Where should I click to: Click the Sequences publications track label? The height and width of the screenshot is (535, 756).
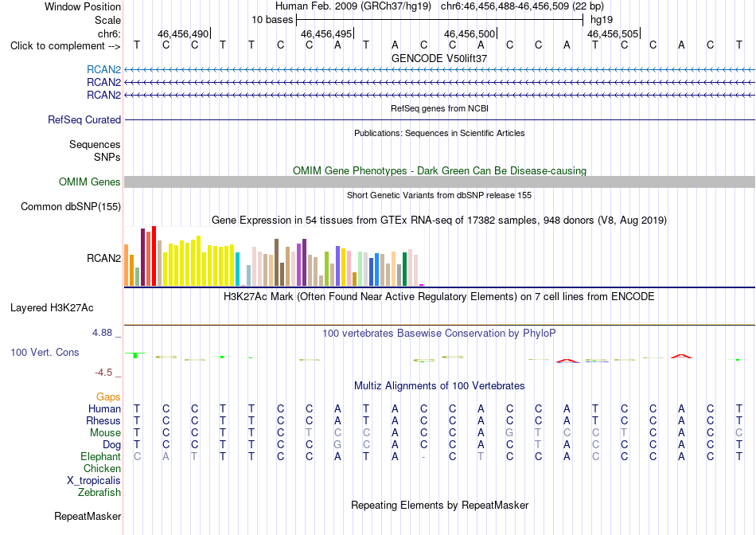[95, 144]
